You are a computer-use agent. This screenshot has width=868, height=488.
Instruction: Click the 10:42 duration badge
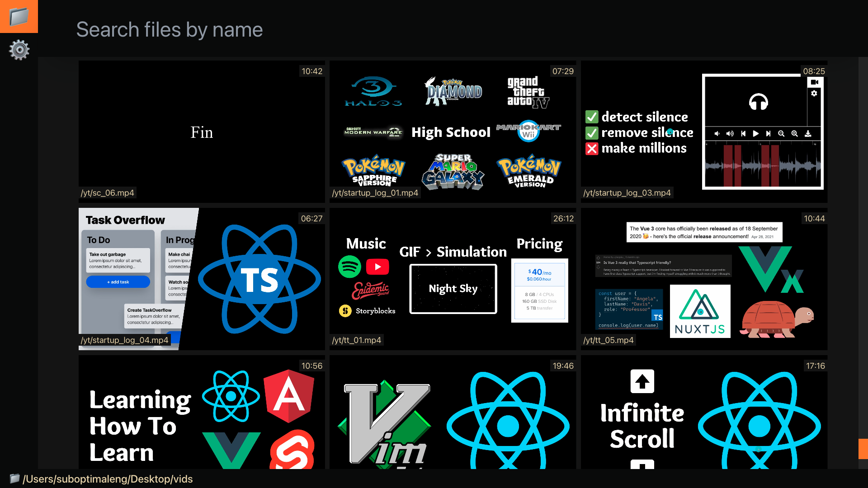click(x=312, y=71)
